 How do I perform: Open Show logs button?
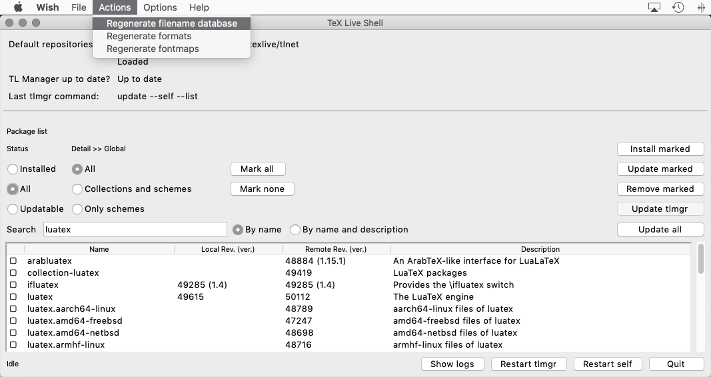tap(452, 364)
